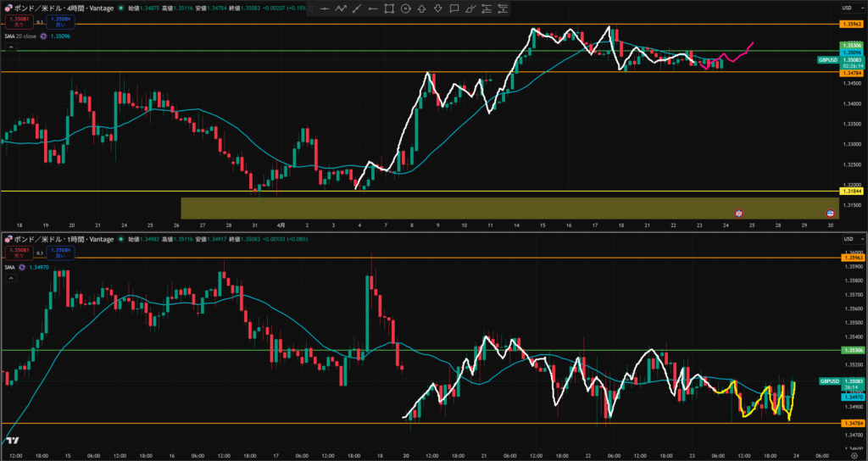
Task: Select the brush drawing tool
Action: tap(472, 8)
